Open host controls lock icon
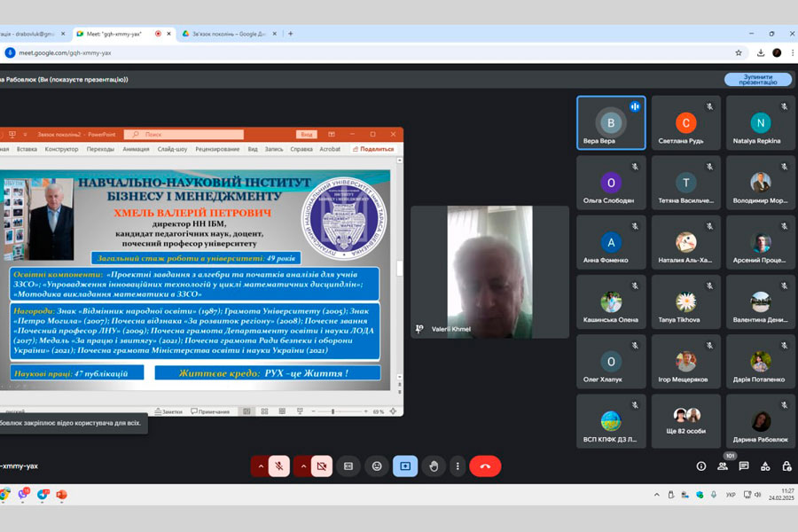The image size is (798, 532). tap(786, 465)
